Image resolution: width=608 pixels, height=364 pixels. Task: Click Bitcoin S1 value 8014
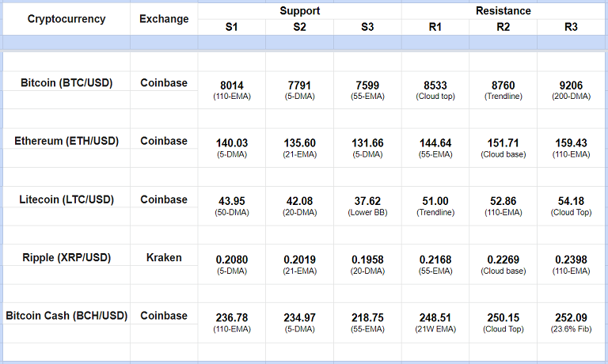(x=232, y=85)
